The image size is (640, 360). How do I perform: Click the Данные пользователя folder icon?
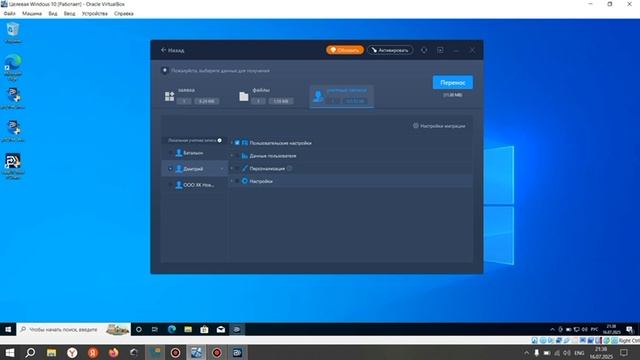pos(244,156)
